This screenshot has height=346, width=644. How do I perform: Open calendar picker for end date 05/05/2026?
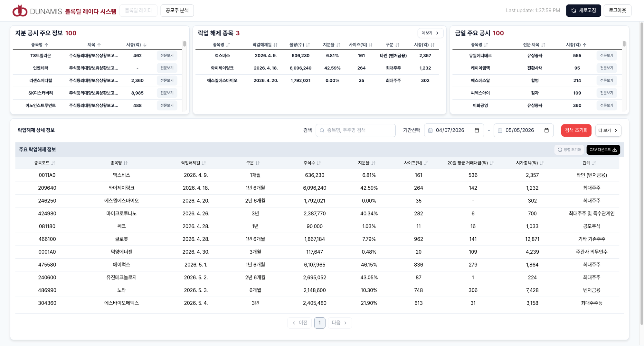click(546, 130)
